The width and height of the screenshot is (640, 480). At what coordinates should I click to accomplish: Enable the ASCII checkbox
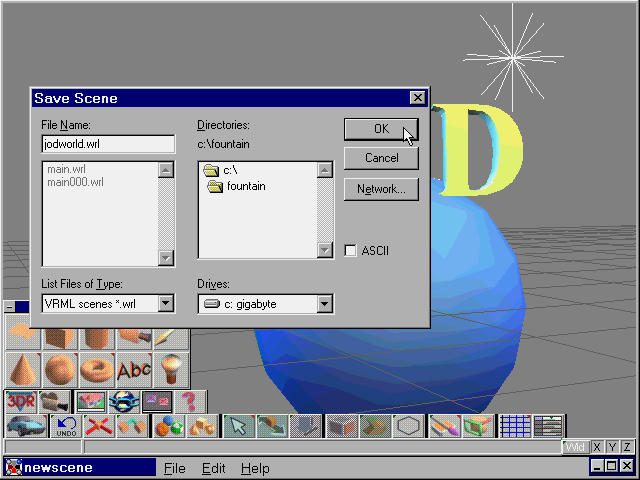tap(351, 250)
